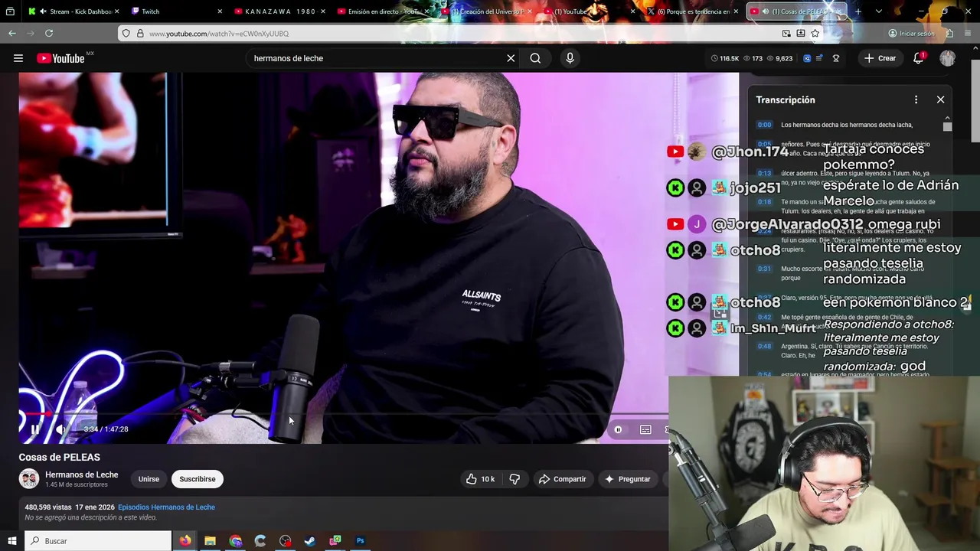Subscribe with the Suscribirse button
The width and height of the screenshot is (980, 551).
198,479
